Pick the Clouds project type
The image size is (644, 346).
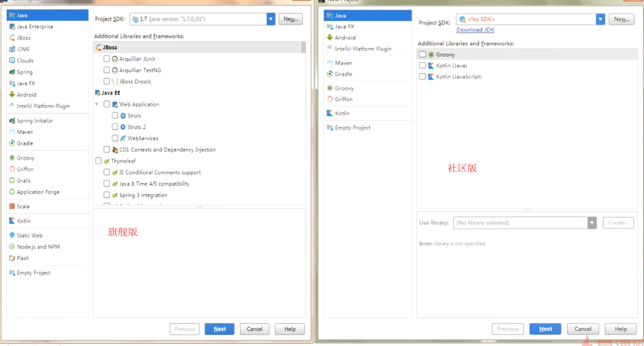click(x=25, y=61)
